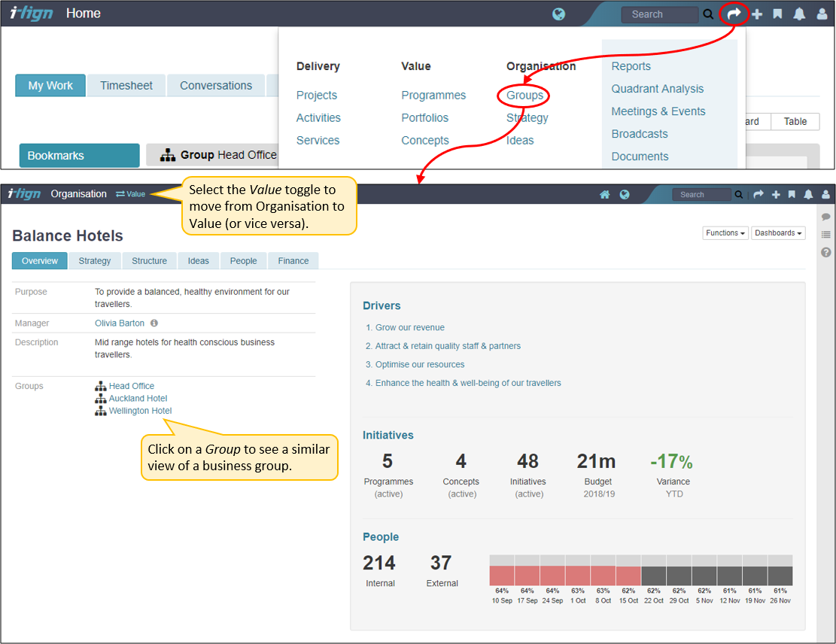The image size is (836, 644).
Task: Click the Search field in Organisation header
Action: [701, 195]
